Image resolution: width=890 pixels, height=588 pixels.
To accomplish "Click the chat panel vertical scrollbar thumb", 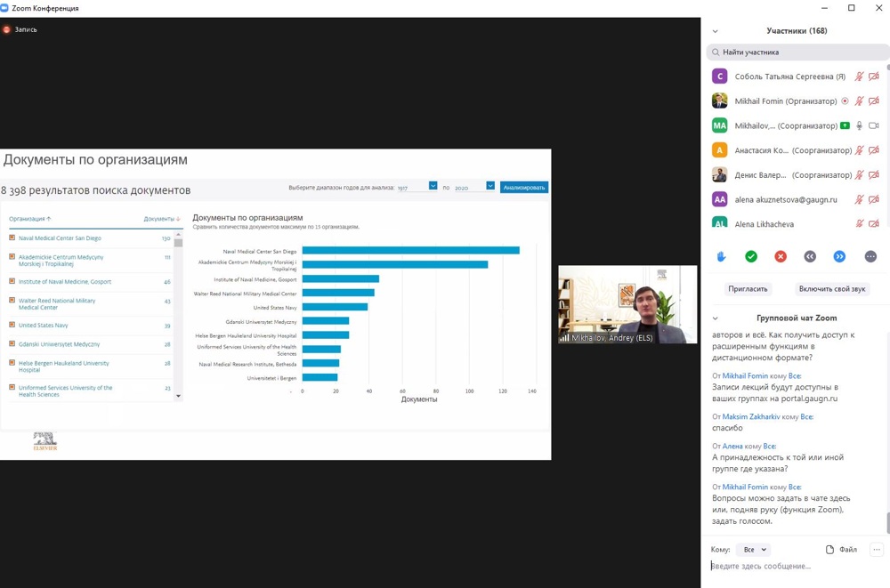I will click(x=887, y=523).
